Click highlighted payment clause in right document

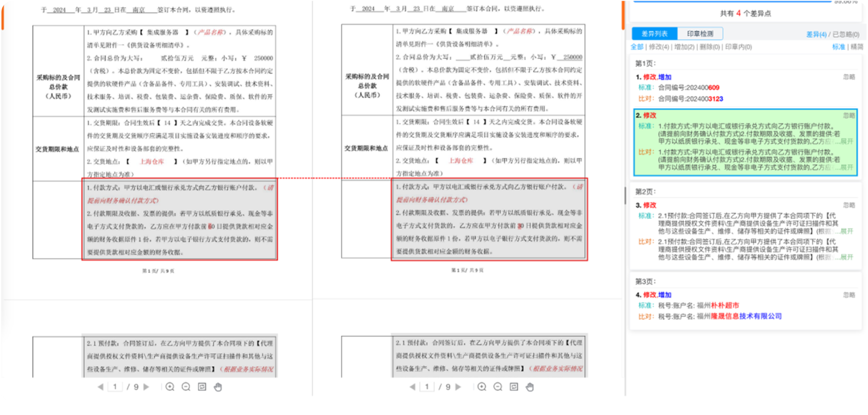489,219
